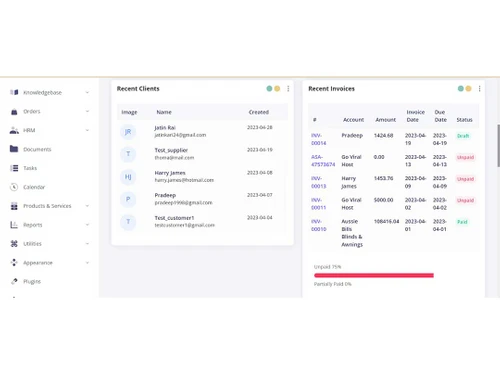This screenshot has height=375, width=500.
Task: Open Recent Clients three-dot menu
Action: click(288, 89)
